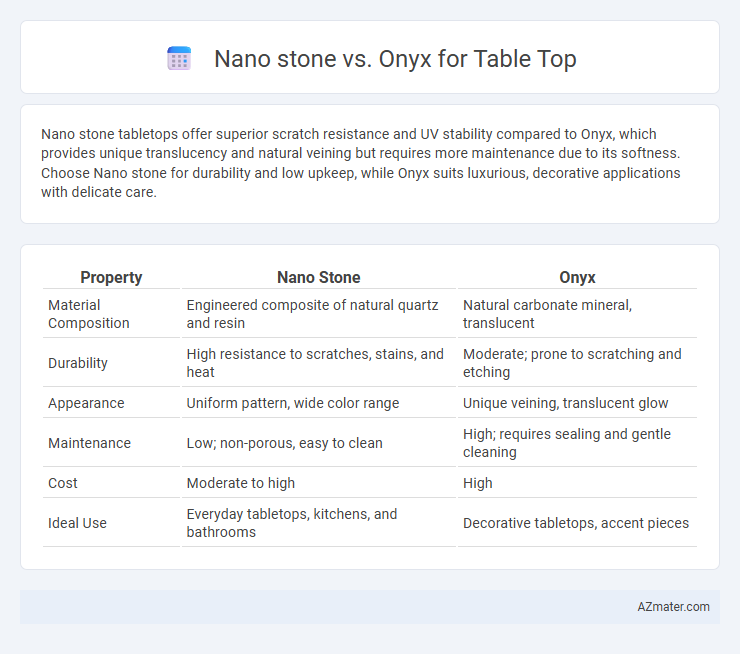Click the 'Nano Stone' column header
The image size is (740, 654).
[x=319, y=277]
